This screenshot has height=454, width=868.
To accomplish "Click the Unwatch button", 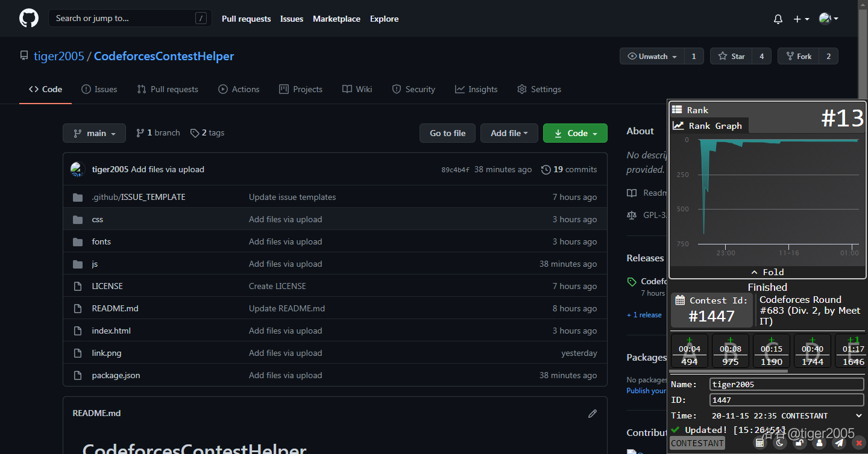I will coord(652,56).
